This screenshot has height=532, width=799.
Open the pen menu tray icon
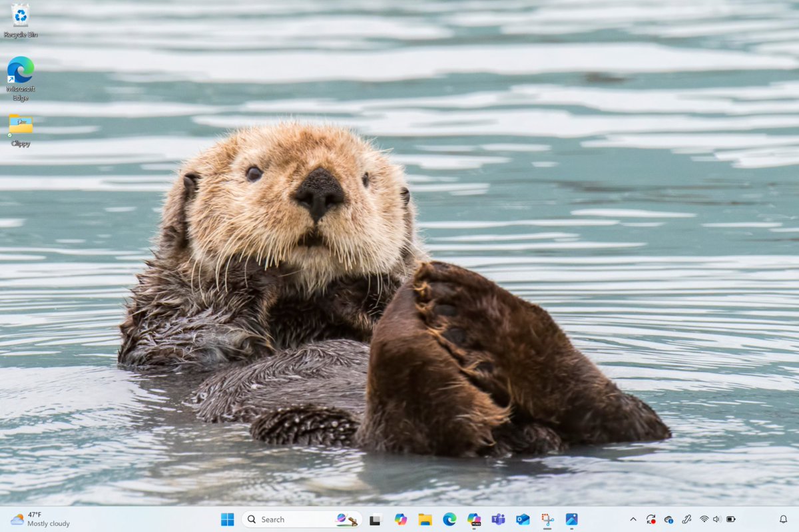click(686, 519)
